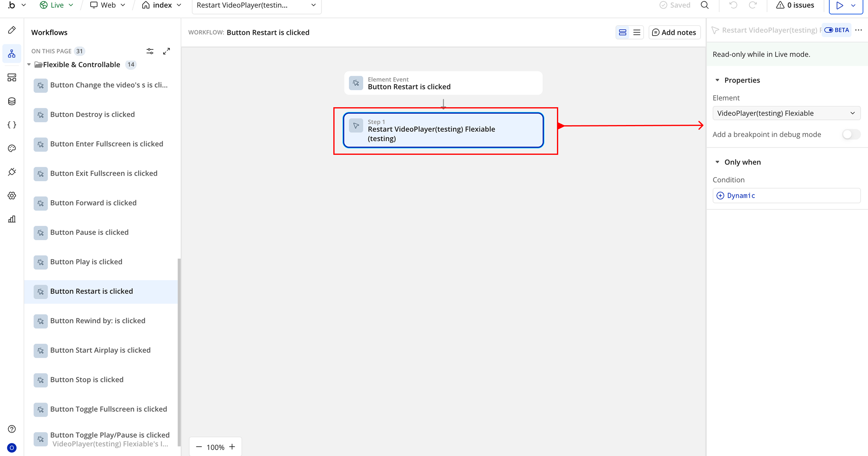Click the Add notes button
This screenshot has width=868, height=456.
pyautogui.click(x=674, y=32)
